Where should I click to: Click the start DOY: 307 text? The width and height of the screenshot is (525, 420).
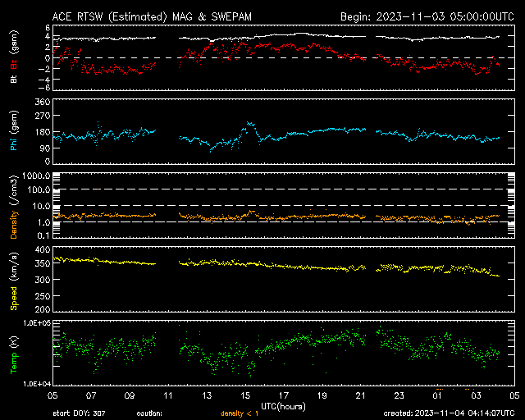(80, 413)
